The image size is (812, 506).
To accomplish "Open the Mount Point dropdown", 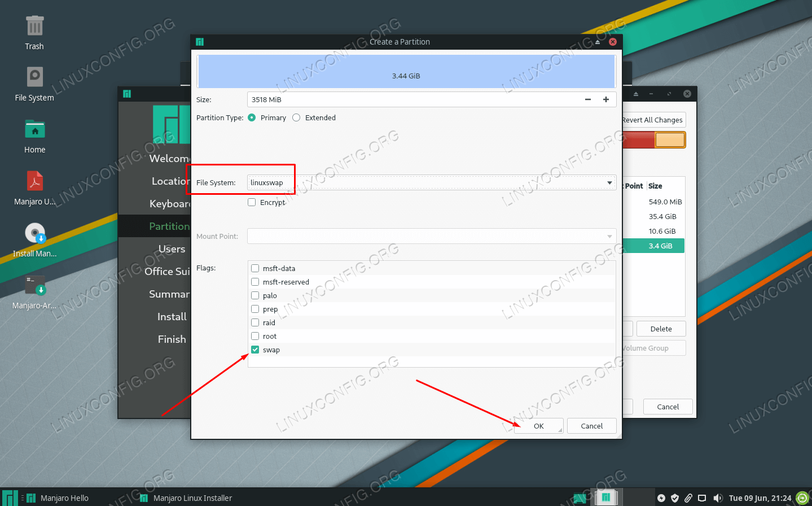I will (432, 236).
